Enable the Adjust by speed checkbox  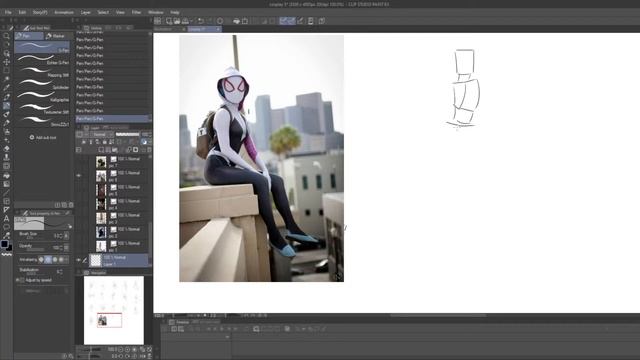22,280
